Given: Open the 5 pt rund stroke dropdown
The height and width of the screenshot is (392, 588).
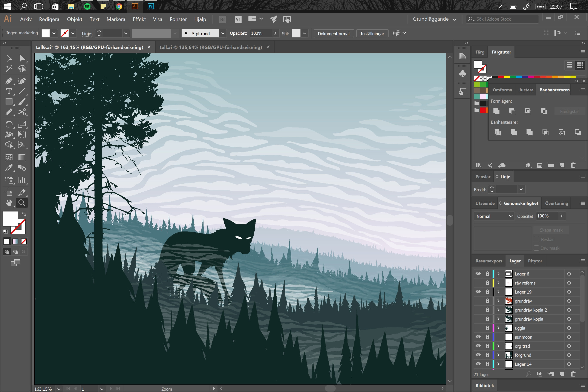Looking at the screenshot, I should 222,33.
